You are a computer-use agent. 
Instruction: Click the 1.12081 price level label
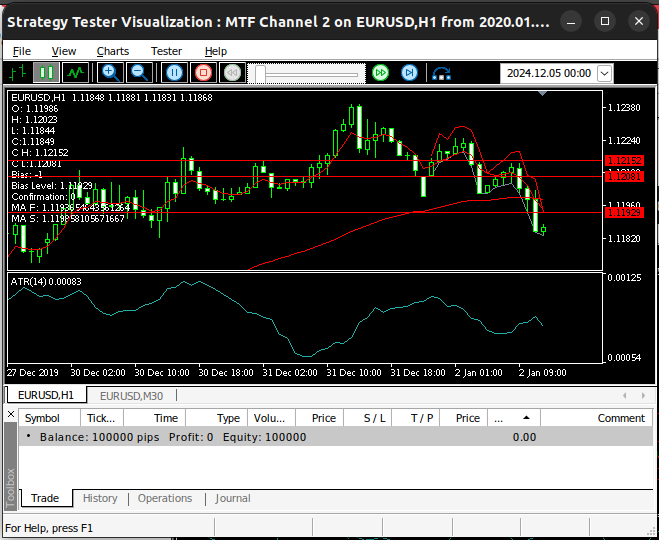pyautogui.click(x=625, y=176)
